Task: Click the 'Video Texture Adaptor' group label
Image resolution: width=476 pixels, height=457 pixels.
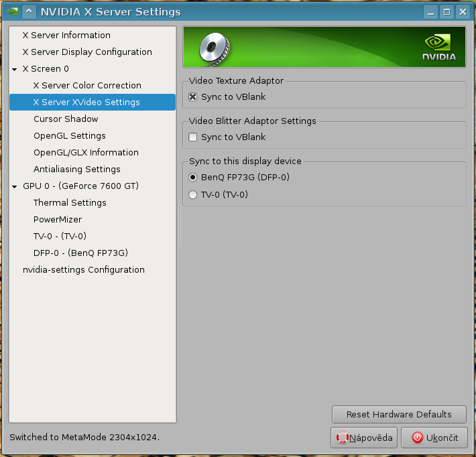Action: coord(236,80)
